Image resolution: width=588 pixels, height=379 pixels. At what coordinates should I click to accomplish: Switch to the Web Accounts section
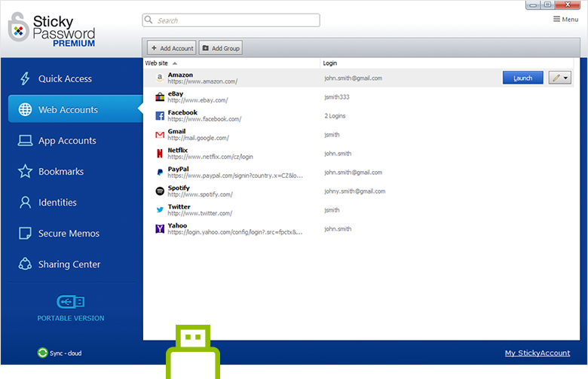click(x=68, y=110)
